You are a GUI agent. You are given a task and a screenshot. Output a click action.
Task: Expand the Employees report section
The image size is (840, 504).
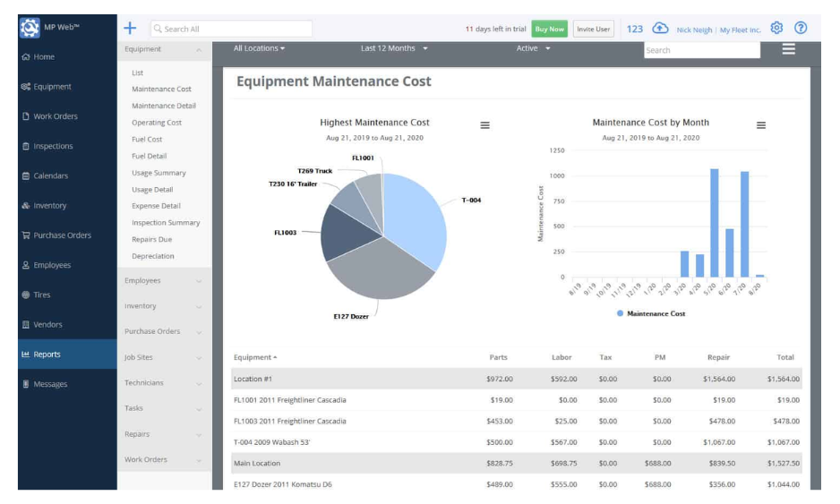pos(164,281)
